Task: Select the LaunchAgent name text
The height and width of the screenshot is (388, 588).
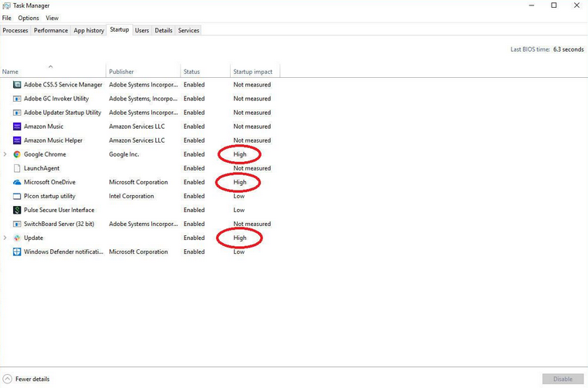Action: pyautogui.click(x=42, y=168)
